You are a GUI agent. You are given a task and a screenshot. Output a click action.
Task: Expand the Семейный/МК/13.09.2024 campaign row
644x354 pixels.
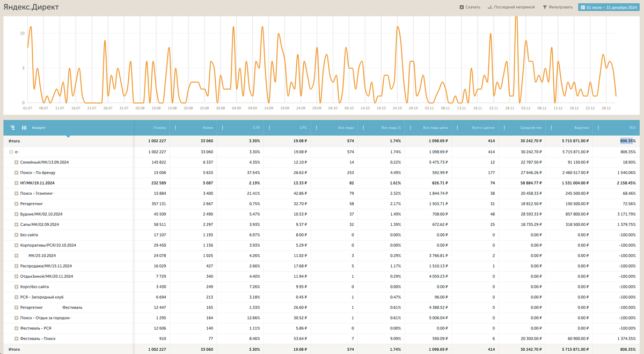click(16, 162)
